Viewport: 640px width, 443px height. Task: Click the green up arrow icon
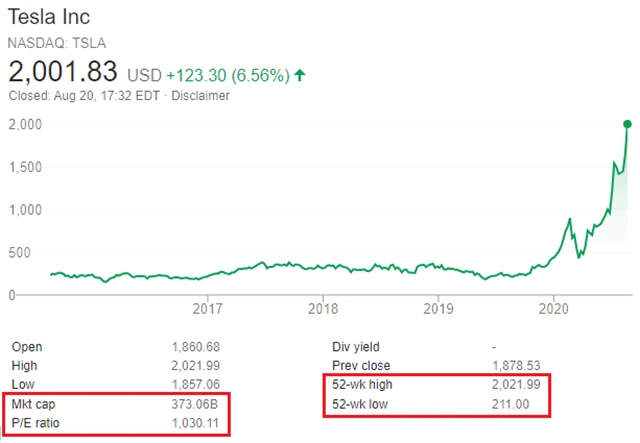point(301,74)
